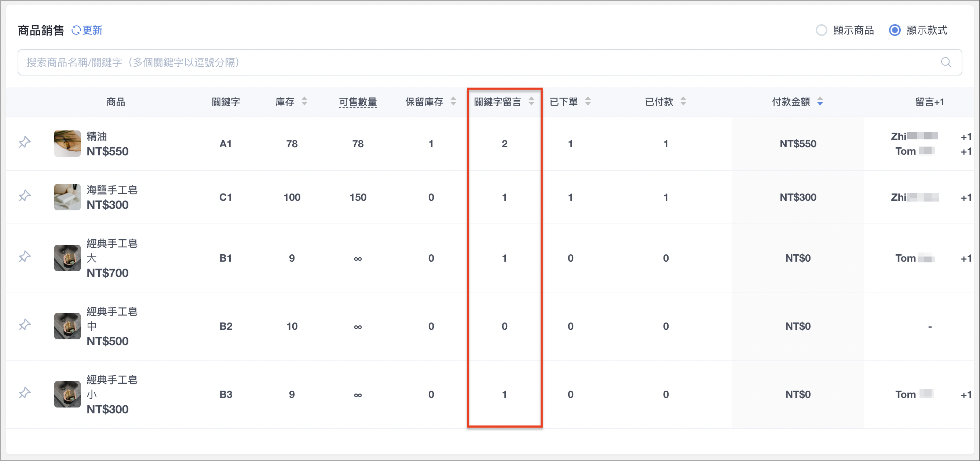980x461 pixels.
Task: Click commenter Tom in B1 row
Action: 906,258
